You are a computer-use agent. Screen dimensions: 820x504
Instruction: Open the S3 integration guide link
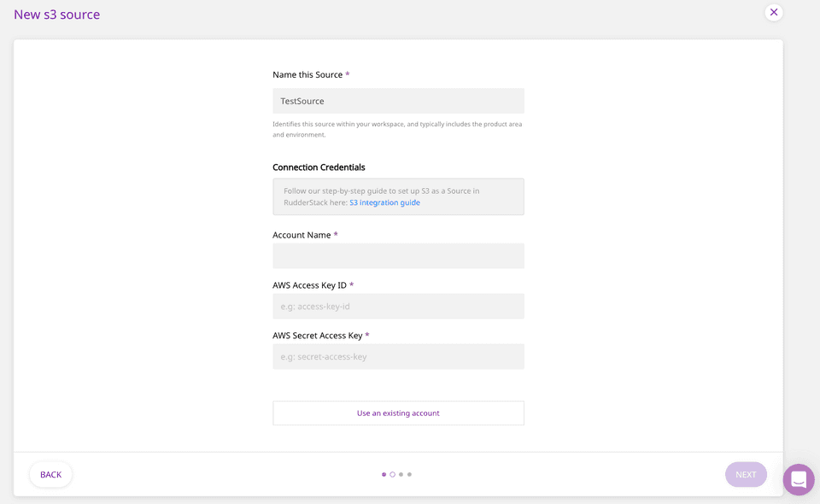(384, 202)
